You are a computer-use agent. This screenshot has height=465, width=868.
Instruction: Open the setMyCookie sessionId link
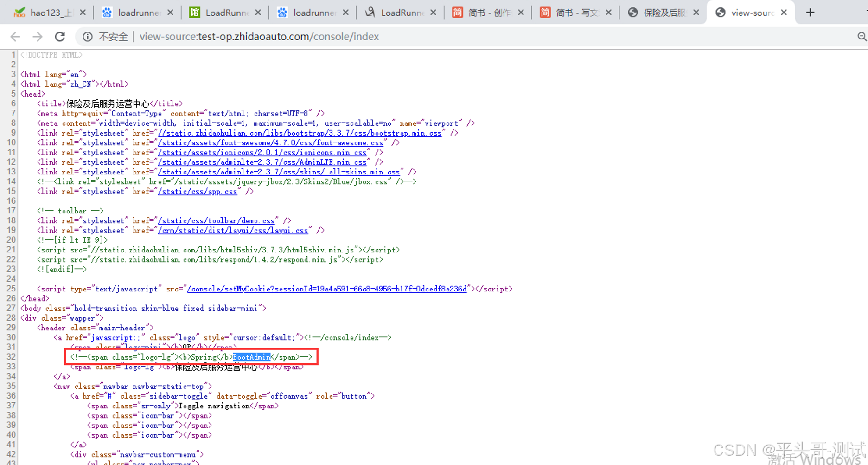[x=327, y=289]
